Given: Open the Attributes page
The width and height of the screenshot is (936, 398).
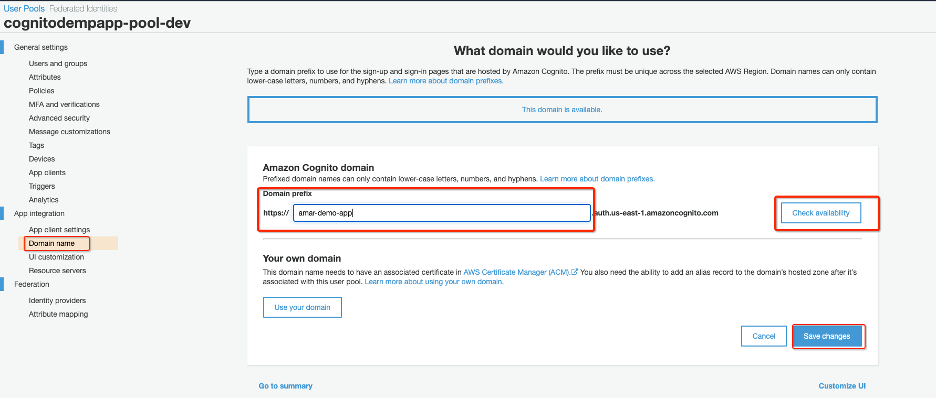Looking at the screenshot, I should pyautogui.click(x=44, y=77).
